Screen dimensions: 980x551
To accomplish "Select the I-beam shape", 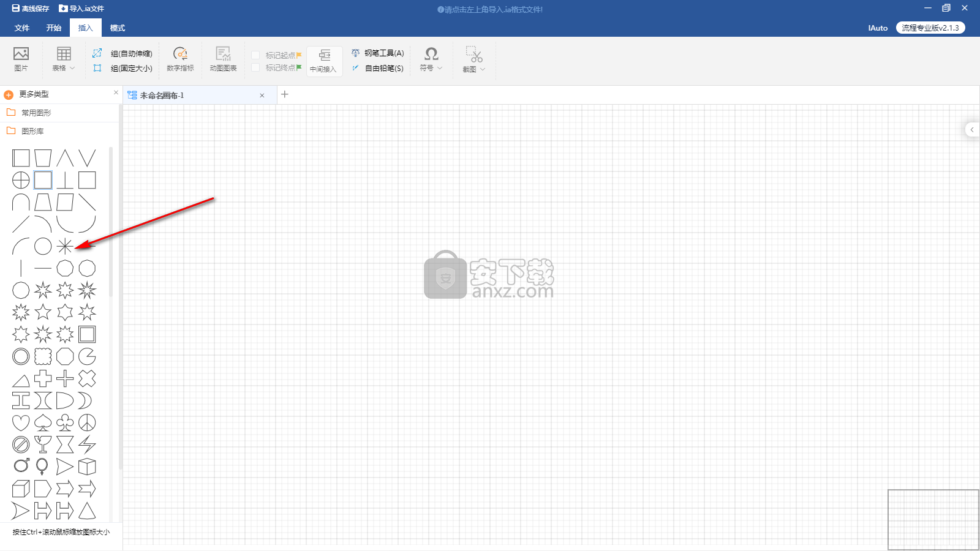I will [21, 400].
